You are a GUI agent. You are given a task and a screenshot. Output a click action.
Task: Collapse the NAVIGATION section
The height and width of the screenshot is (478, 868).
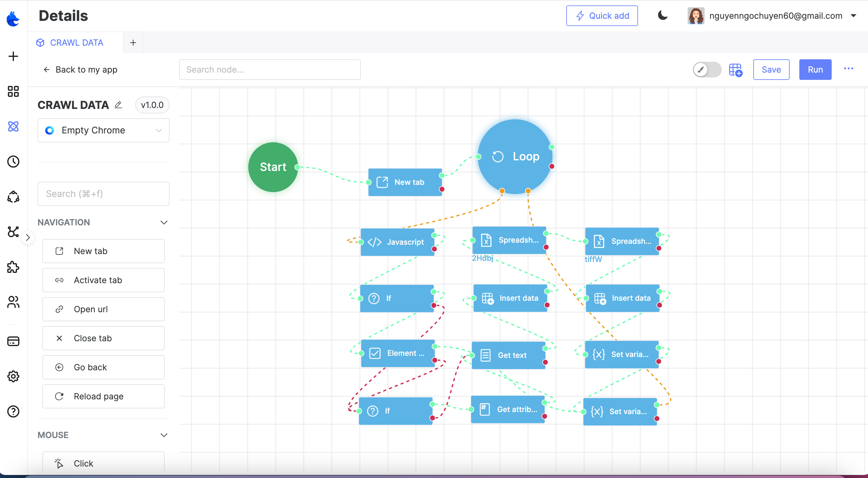coord(164,222)
